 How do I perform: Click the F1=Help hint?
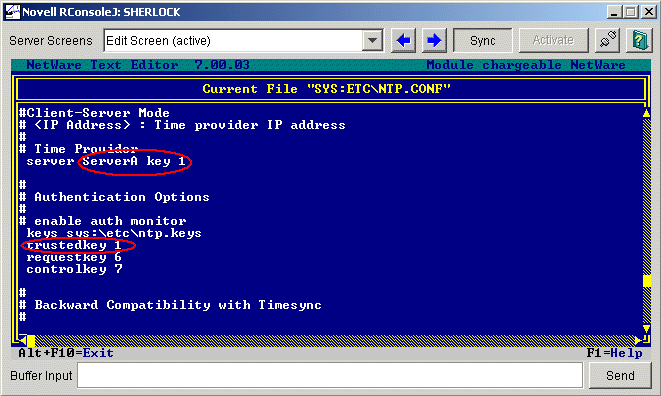615,353
